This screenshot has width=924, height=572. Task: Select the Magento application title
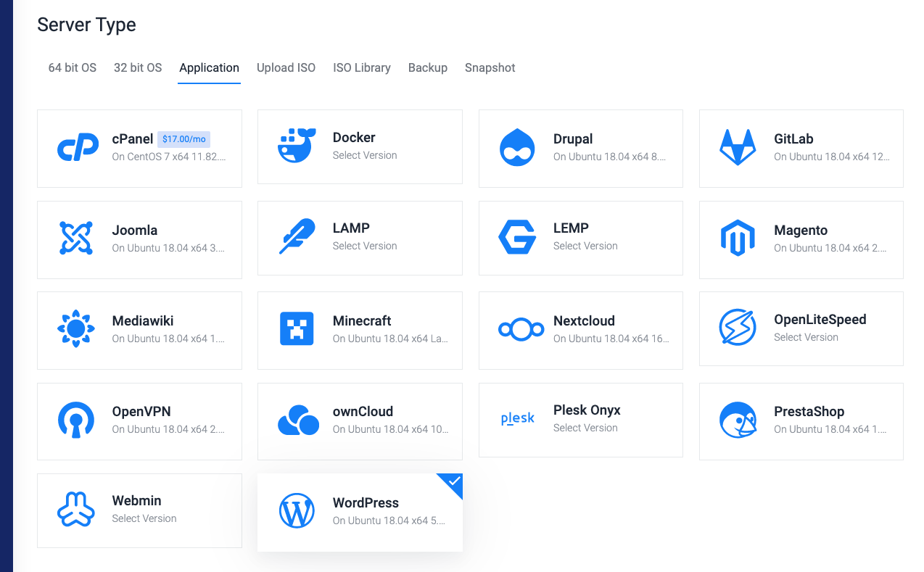click(801, 230)
